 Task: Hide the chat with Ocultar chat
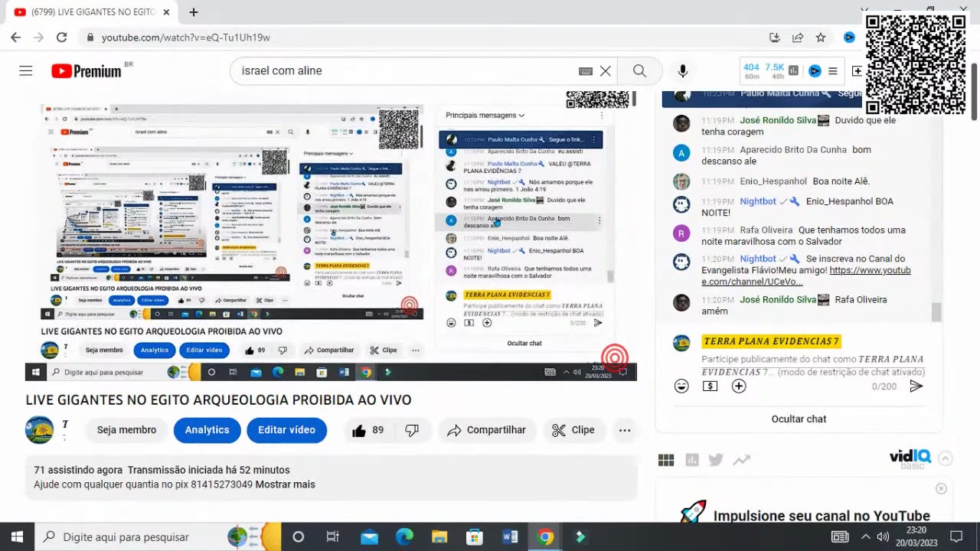[x=799, y=419]
